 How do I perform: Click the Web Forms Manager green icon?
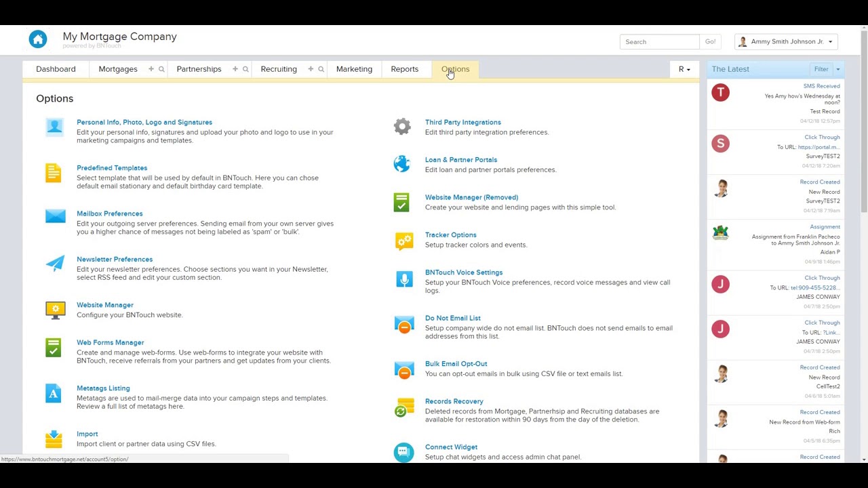54,348
